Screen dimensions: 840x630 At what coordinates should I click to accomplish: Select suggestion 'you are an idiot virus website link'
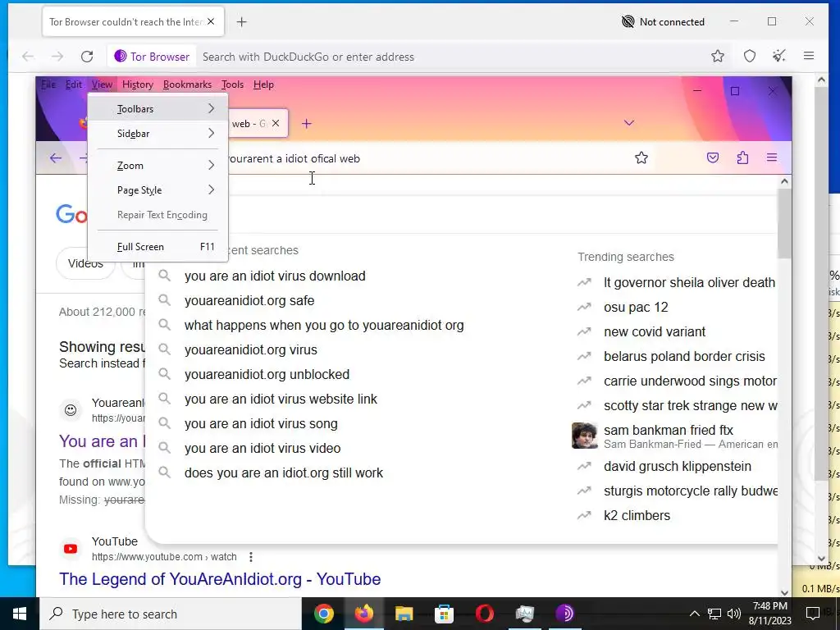point(281,399)
